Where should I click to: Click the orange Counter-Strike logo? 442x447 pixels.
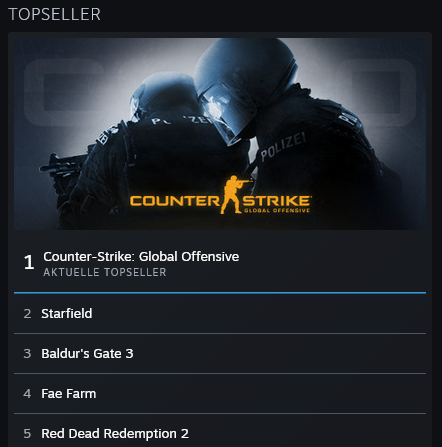click(x=220, y=196)
